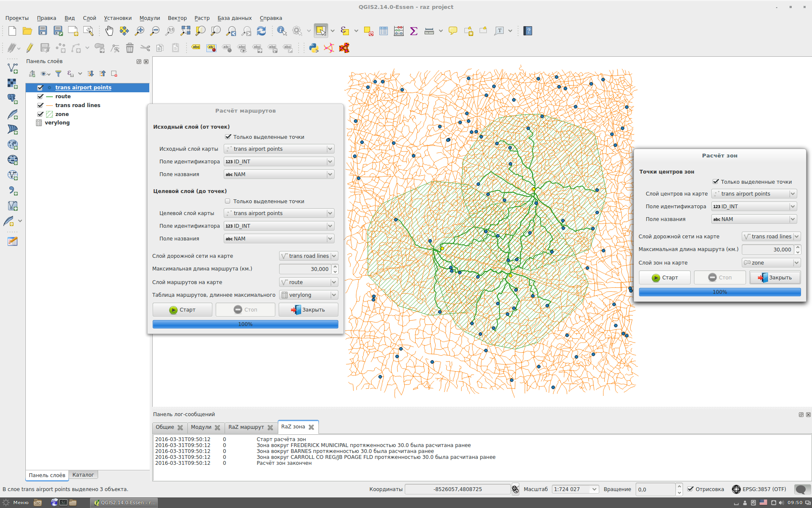Image resolution: width=812 pixels, height=508 pixels.
Task: Toggle the Отрисовка render checkbox
Action: point(691,489)
